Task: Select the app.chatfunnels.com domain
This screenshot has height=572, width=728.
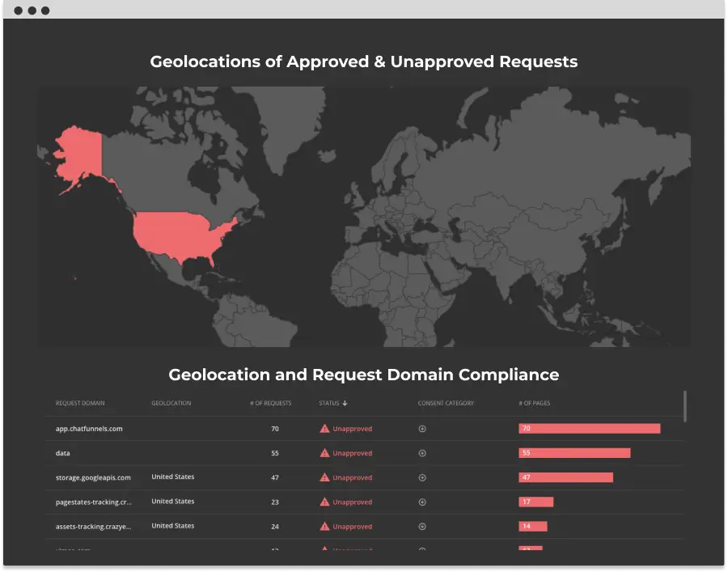Action: tap(89, 429)
